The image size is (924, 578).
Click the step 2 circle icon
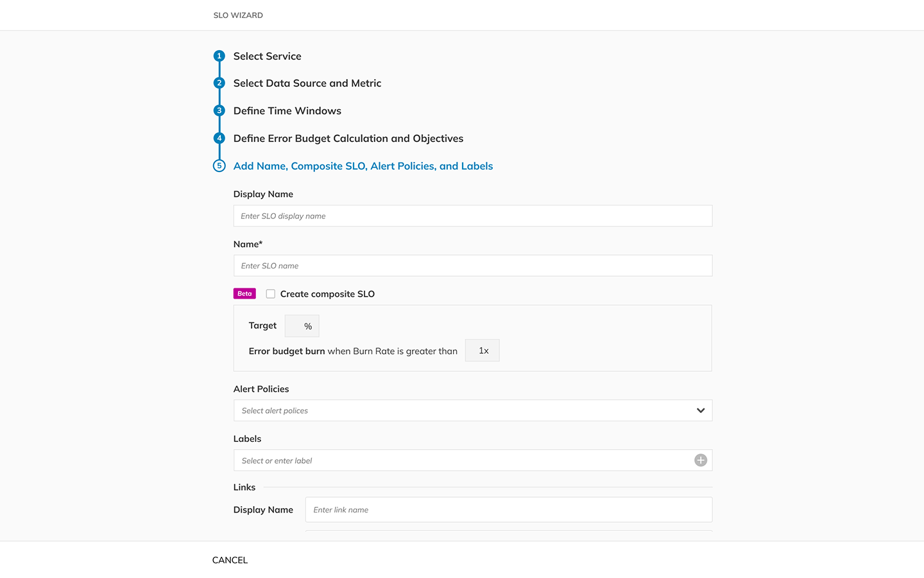click(219, 83)
